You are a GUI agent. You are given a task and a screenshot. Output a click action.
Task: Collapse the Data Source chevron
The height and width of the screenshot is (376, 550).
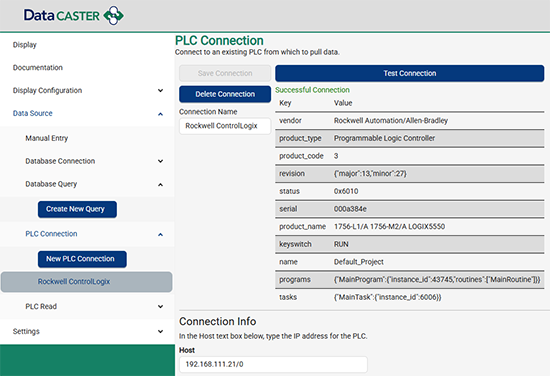(x=160, y=114)
